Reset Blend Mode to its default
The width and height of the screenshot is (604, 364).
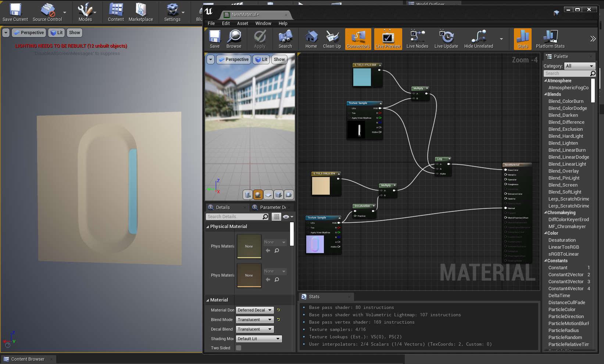coord(279,320)
